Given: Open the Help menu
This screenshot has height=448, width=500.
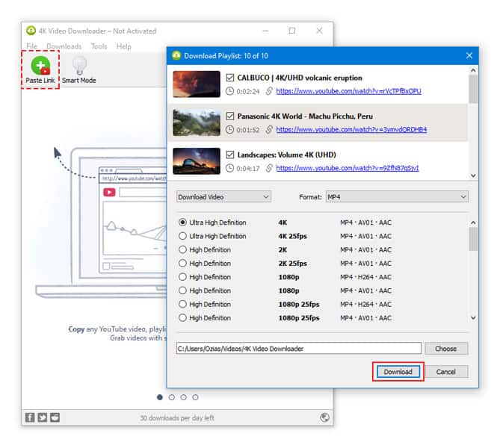Looking at the screenshot, I should (x=124, y=46).
